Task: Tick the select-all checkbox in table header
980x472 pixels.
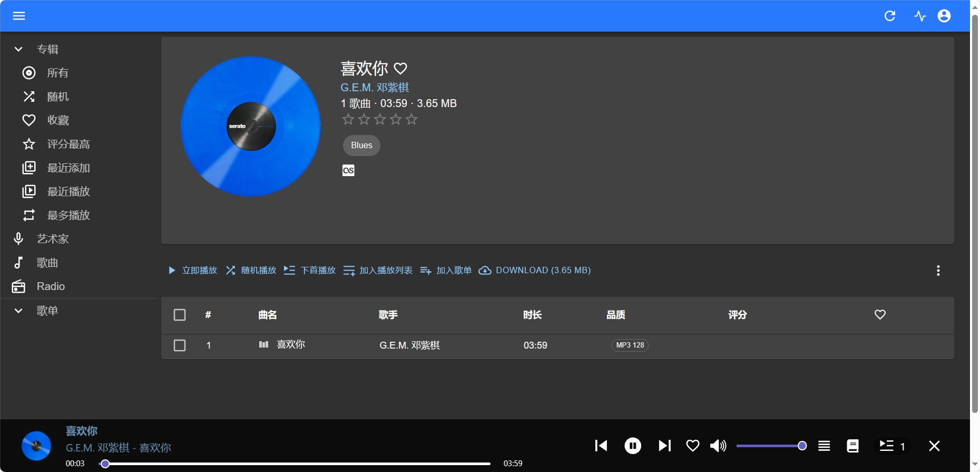Action: (180, 315)
